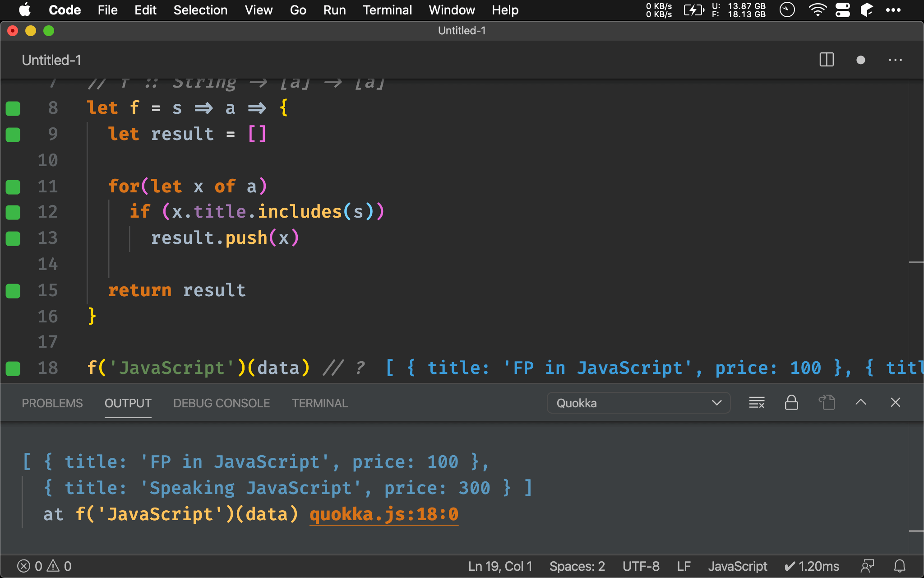The width and height of the screenshot is (924, 578).
Task: Click line number 14 in gutter
Action: pos(48,264)
